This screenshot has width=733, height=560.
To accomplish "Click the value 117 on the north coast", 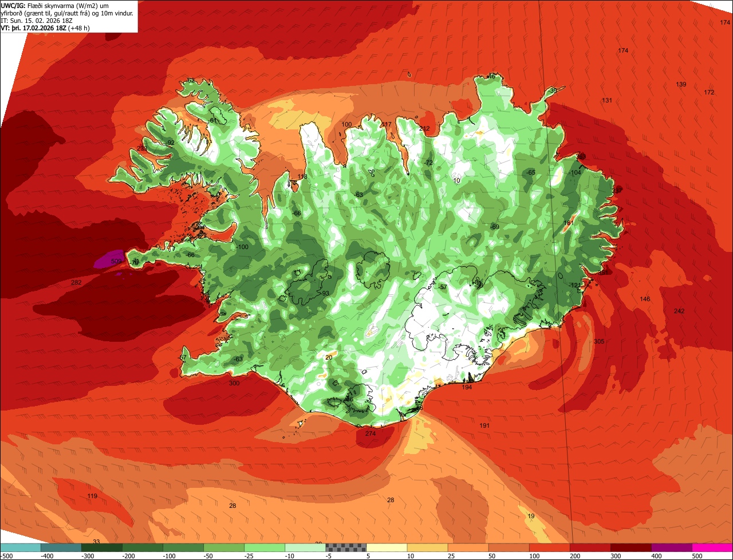I will click(x=387, y=125).
